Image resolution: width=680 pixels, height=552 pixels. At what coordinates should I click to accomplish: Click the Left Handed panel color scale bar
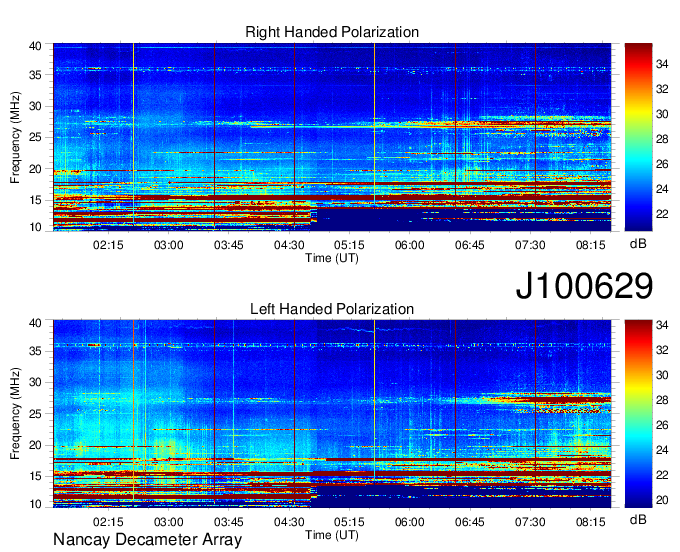638,414
